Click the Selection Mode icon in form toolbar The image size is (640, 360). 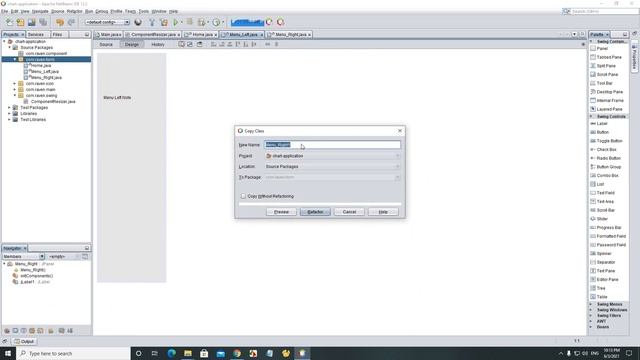click(x=181, y=44)
